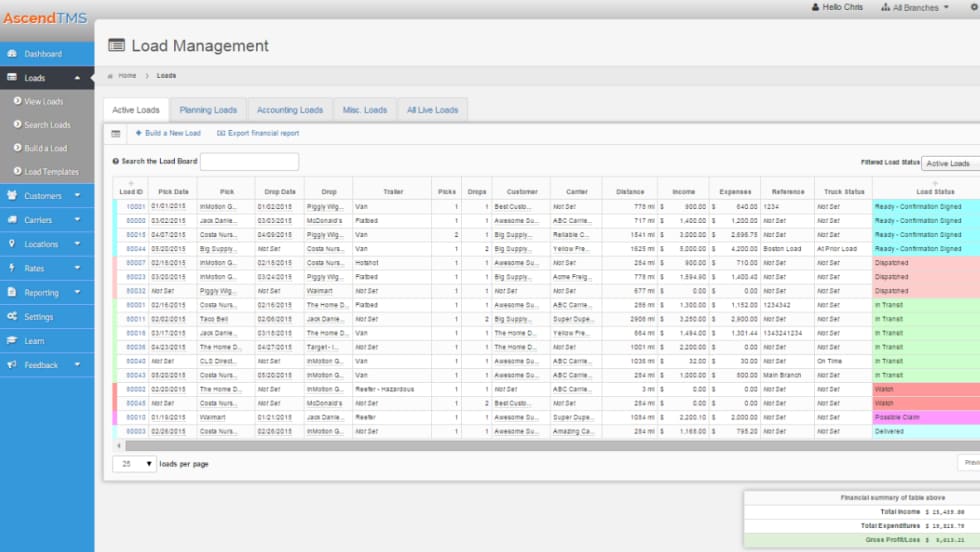
Task: Open the loads per page dropdown
Action: 134,464
